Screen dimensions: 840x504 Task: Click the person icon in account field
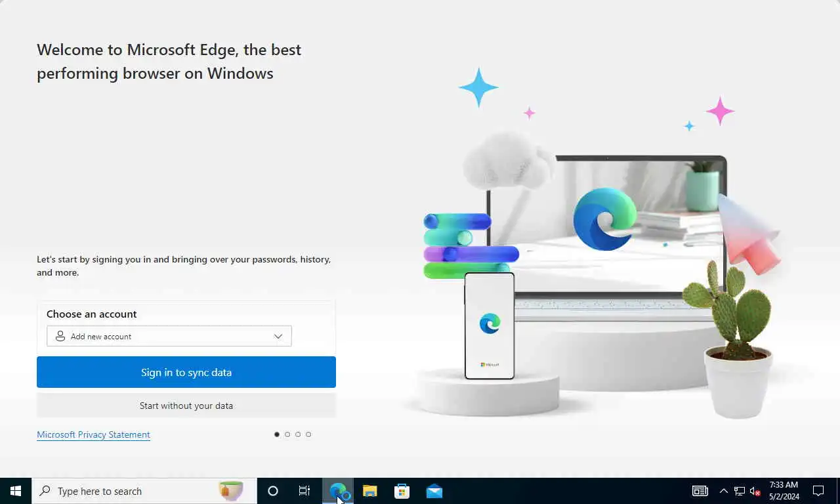(60, 336)
